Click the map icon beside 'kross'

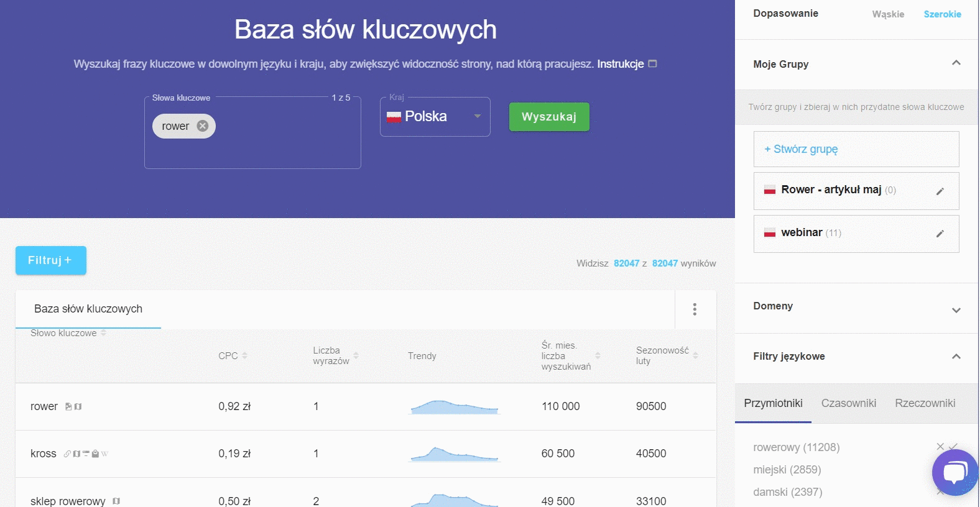pos(76,454)
